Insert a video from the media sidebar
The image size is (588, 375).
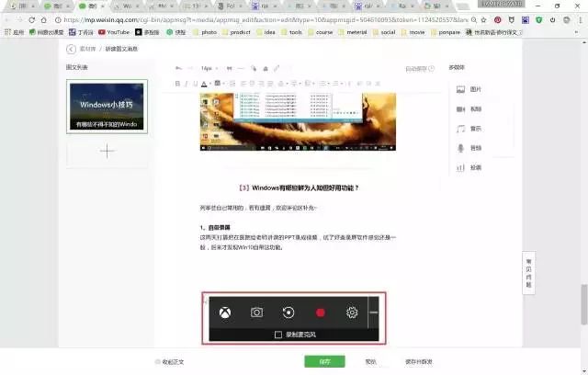pyautogui.click(x=469, y=109)
